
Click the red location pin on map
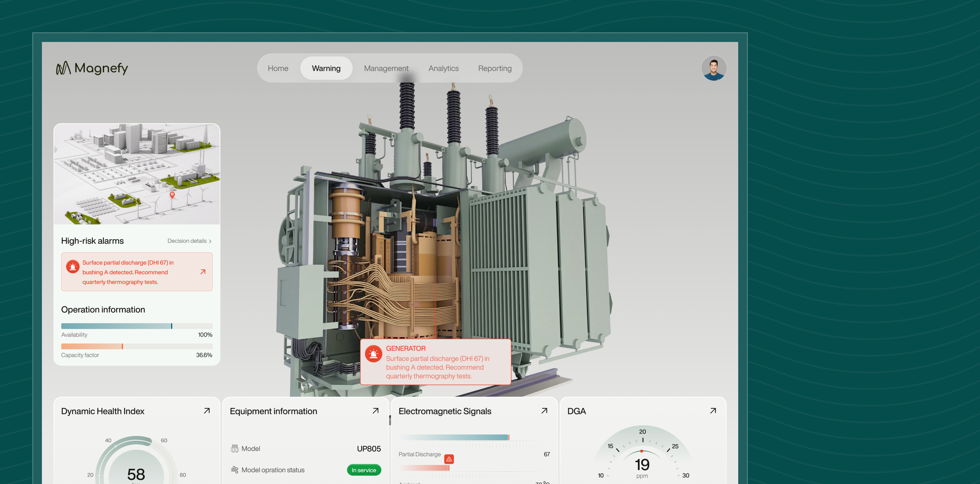(x=172, y=195)
